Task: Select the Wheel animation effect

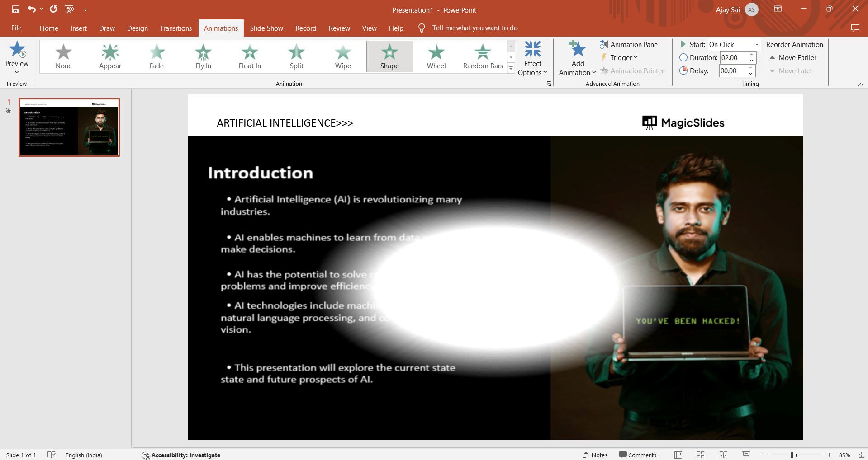Action: point(436,56)
